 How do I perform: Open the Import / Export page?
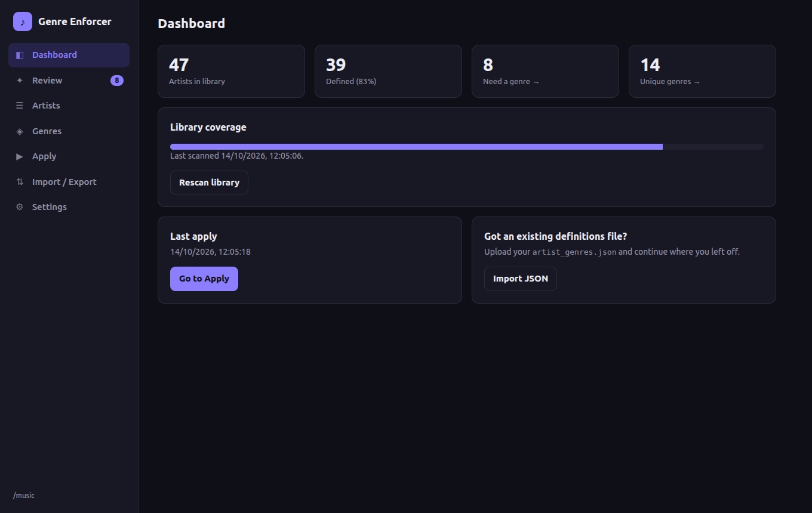coord(69,182)
